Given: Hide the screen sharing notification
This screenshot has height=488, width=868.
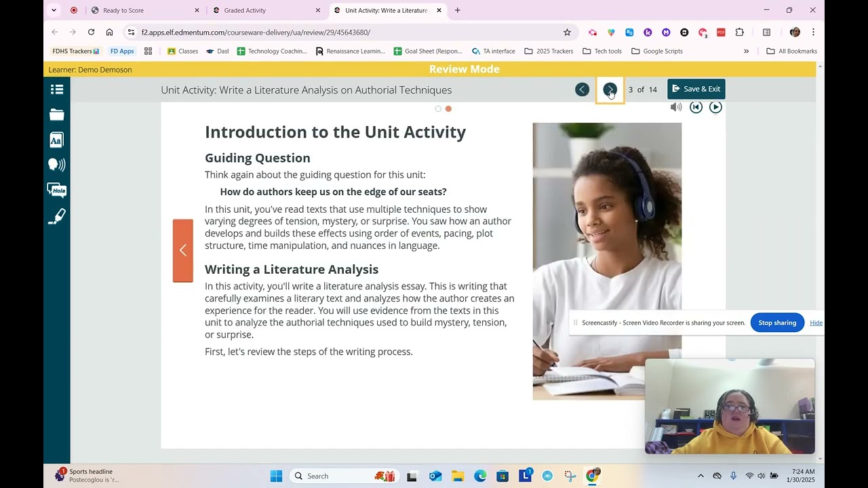Looking at the screenshot, I should (816, 323).
